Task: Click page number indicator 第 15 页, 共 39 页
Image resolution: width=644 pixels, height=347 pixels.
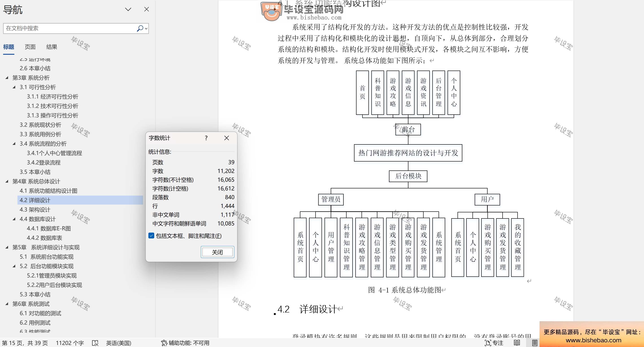Action: (25, 343)
